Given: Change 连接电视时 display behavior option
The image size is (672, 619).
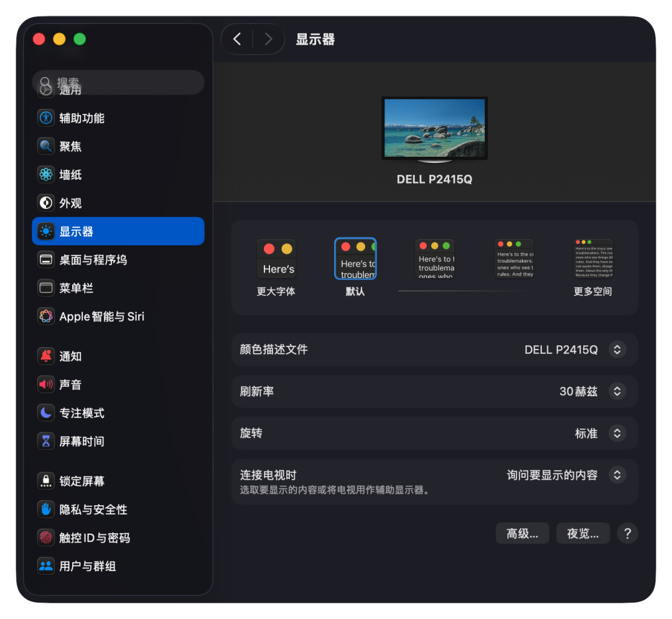Looking at the screenshot, I should (x=617, y=474).
